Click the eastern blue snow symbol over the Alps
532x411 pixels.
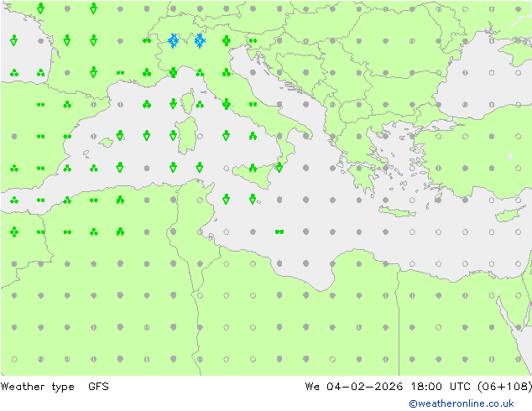[200, 41]
